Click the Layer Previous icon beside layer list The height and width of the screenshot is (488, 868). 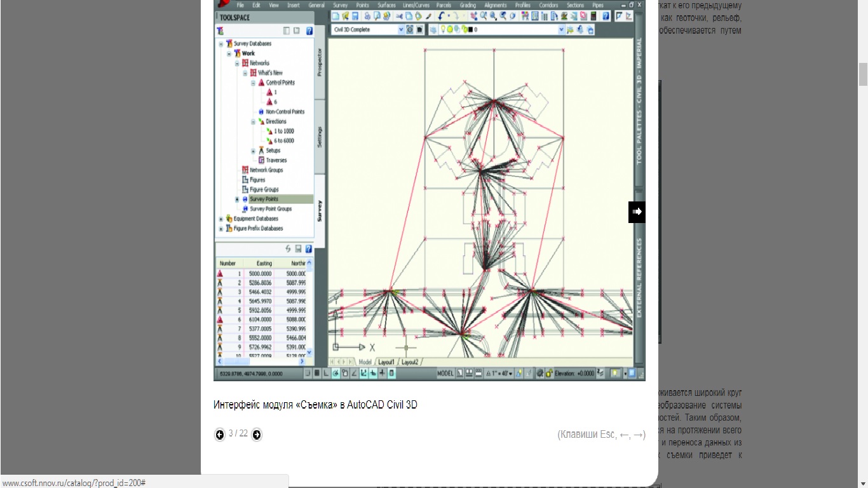[x=580, y=29]
